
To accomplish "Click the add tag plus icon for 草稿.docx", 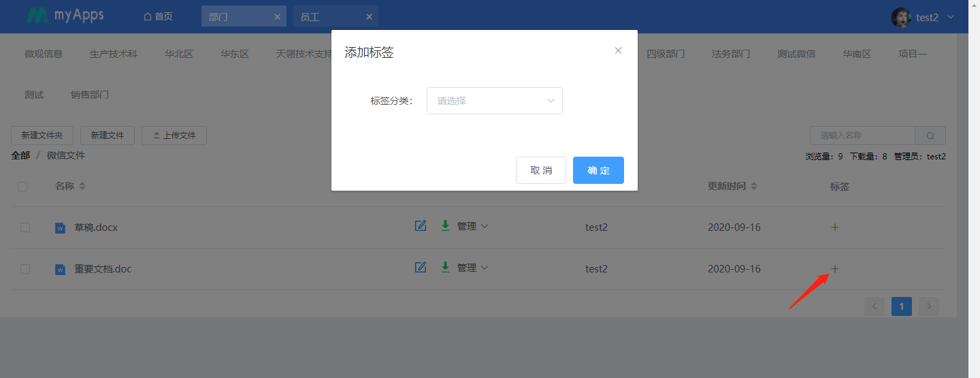I will pos(835,227).
